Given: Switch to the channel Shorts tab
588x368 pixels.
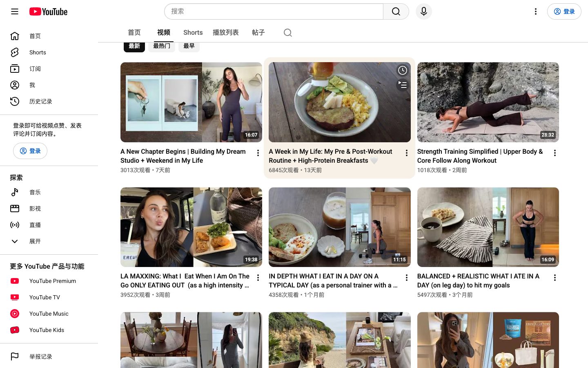Looking at the screenshot, I should pos(193,33).
